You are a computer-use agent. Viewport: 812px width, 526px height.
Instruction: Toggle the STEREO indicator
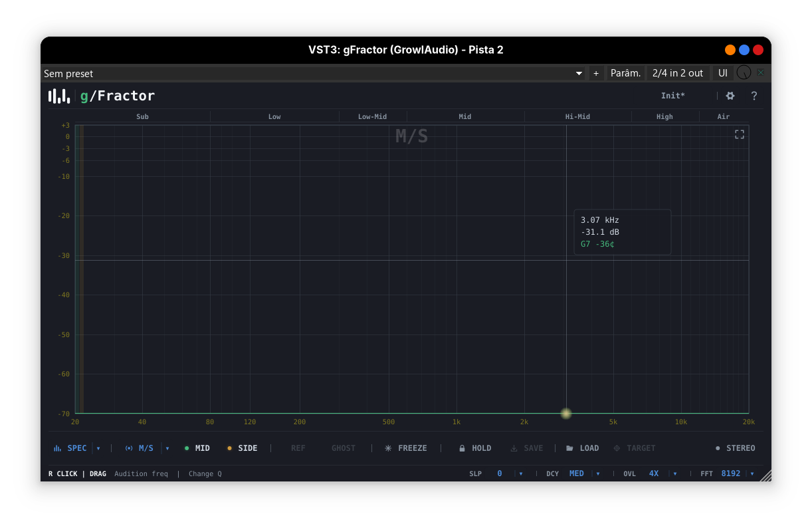tap(736, 448)
